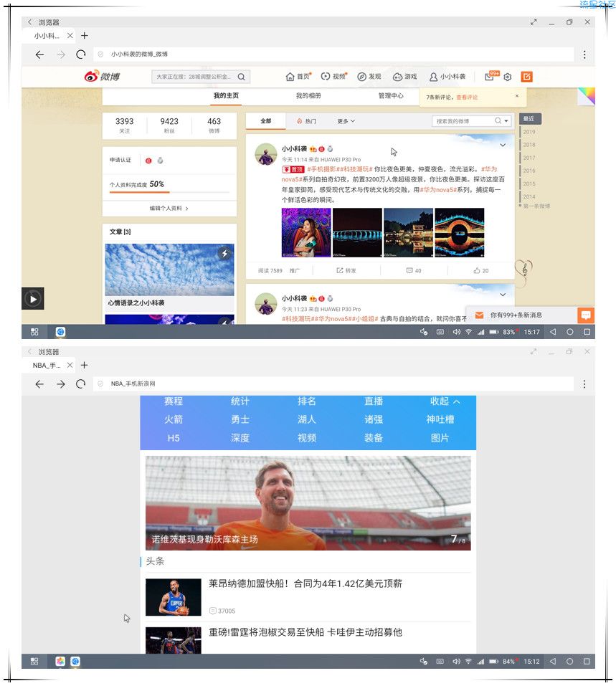The image size is (616, 686).
Task: Expand options chevron on 11:23 post
Action: (503, 295)
